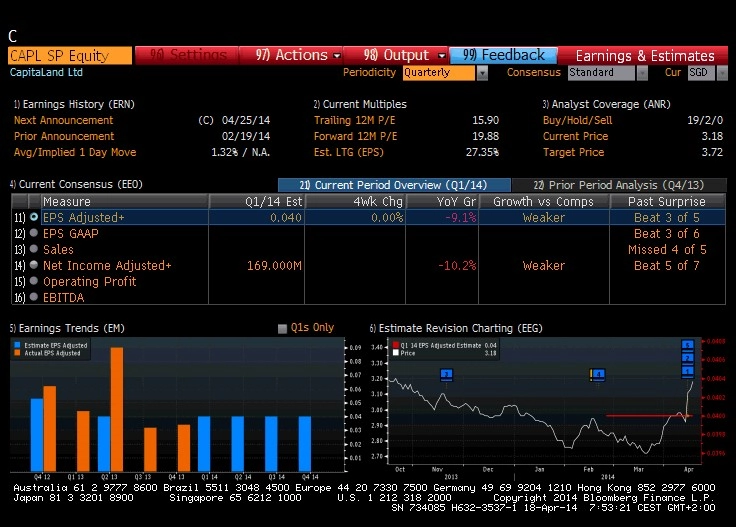Open Earnings History (ERN) section
Viewport: 736px width, 527px height.
coord(74,104)
